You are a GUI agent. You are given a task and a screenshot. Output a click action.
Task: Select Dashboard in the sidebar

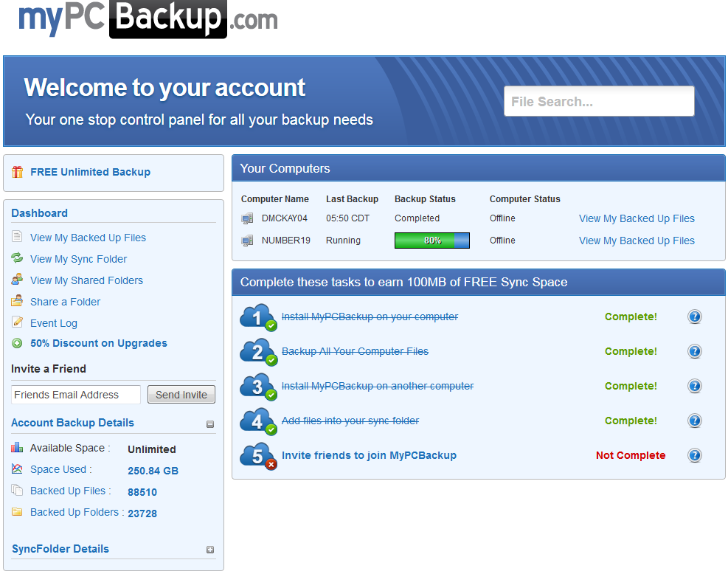(x=39, y=213)
